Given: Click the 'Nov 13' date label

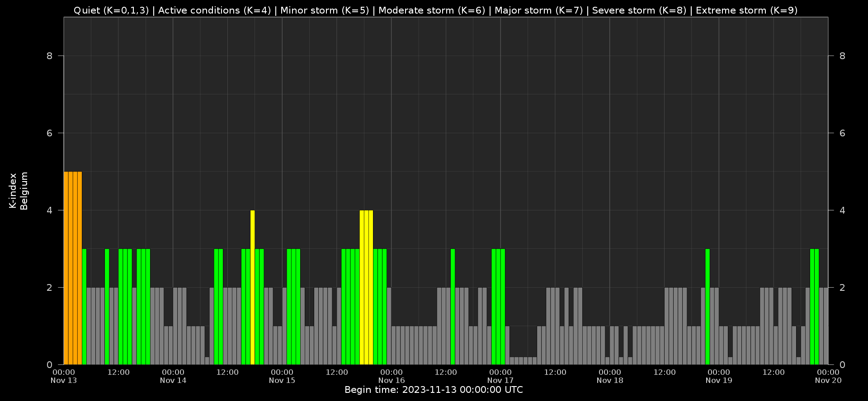Looking at the screenshot, I should click(64, 380).
